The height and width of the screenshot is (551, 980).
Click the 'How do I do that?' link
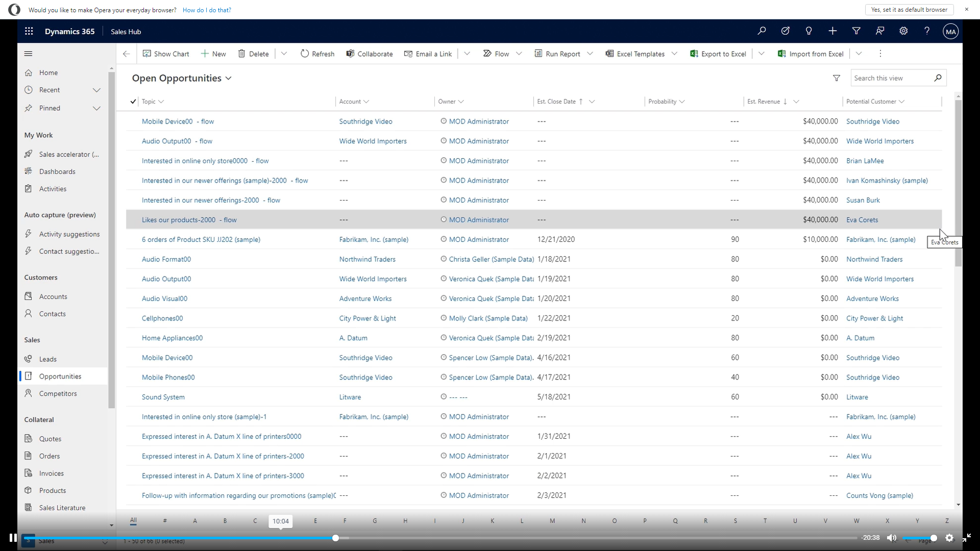click(207, 10)
